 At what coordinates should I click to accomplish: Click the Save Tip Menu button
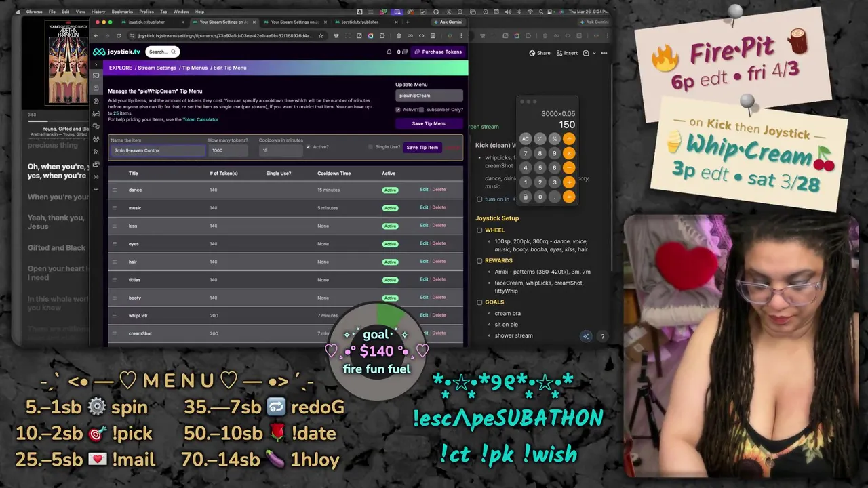click(429, 123)
